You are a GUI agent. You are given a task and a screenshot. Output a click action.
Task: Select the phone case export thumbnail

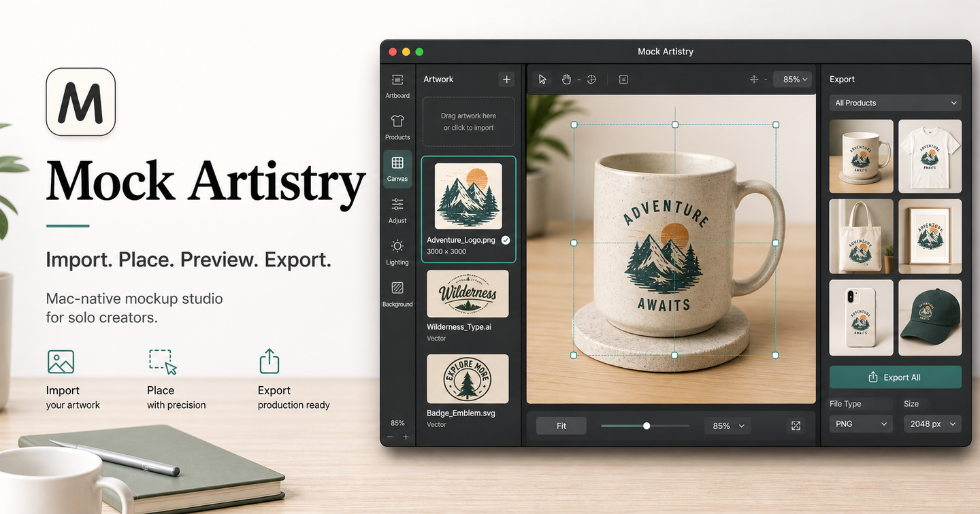click(862, 318)
